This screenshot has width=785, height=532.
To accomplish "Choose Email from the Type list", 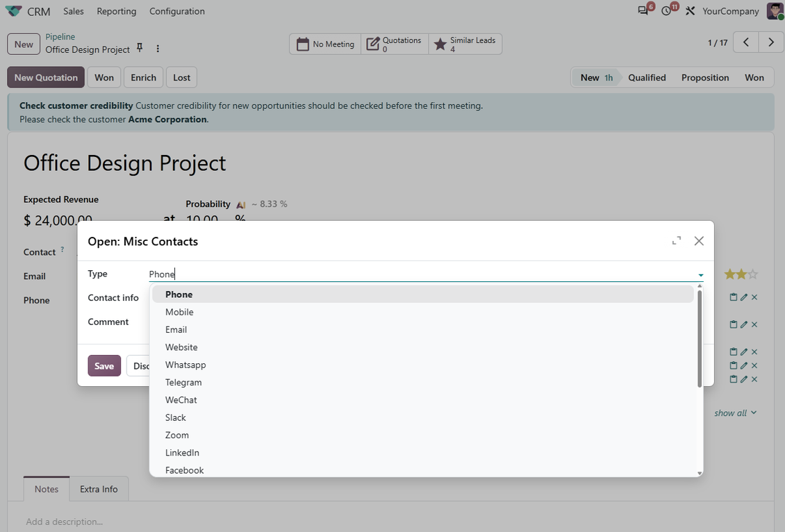I will click(422, 330).
